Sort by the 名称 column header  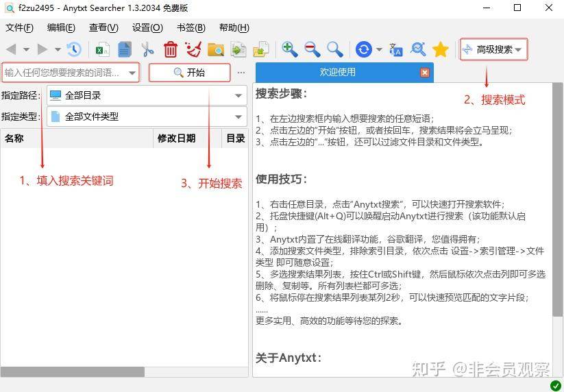[77, 138]
